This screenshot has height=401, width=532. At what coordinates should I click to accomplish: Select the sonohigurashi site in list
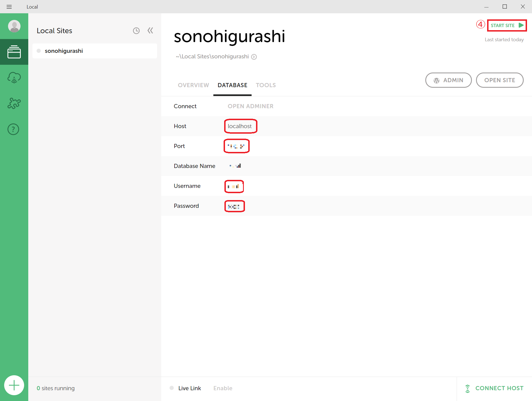click(95, 51)
